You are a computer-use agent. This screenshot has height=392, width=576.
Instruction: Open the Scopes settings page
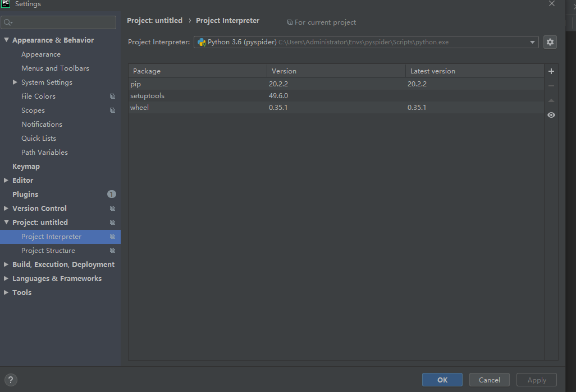tap(33, 110)
